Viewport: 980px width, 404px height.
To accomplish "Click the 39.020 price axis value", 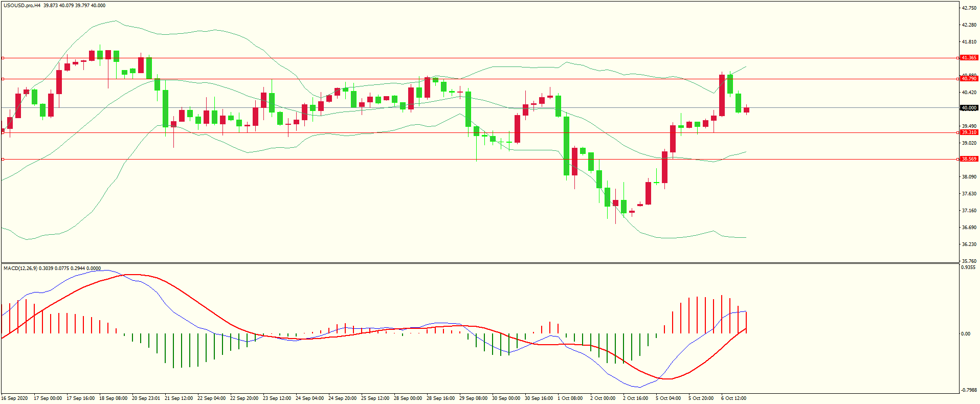I will click(x=969, y=143).
